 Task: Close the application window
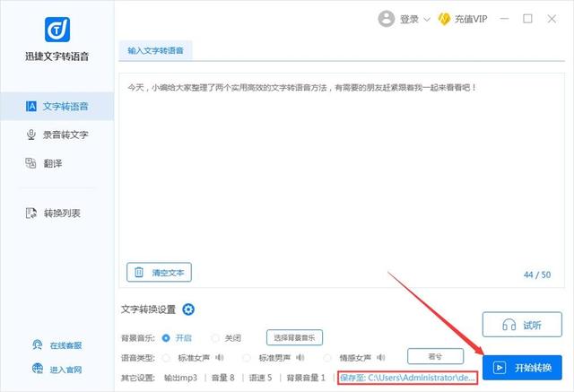click(552, 19)
